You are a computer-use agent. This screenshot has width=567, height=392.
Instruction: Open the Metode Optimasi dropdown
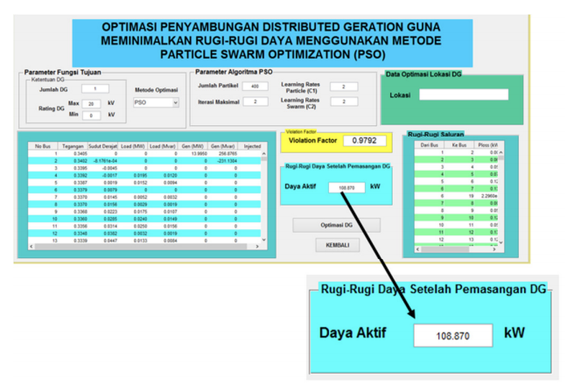[x=156, y=102]
